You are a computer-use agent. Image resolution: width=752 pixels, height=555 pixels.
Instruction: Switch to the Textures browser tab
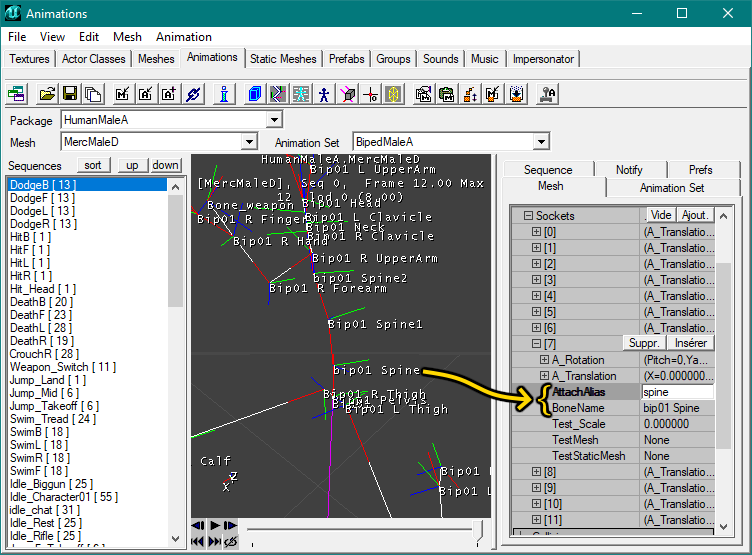click(x=29, y=59)
